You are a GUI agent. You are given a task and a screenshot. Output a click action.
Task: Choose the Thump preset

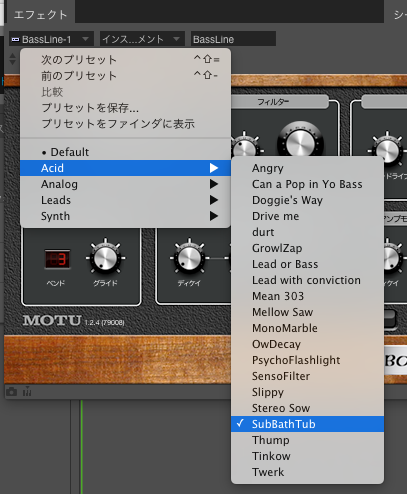point(307,440)
